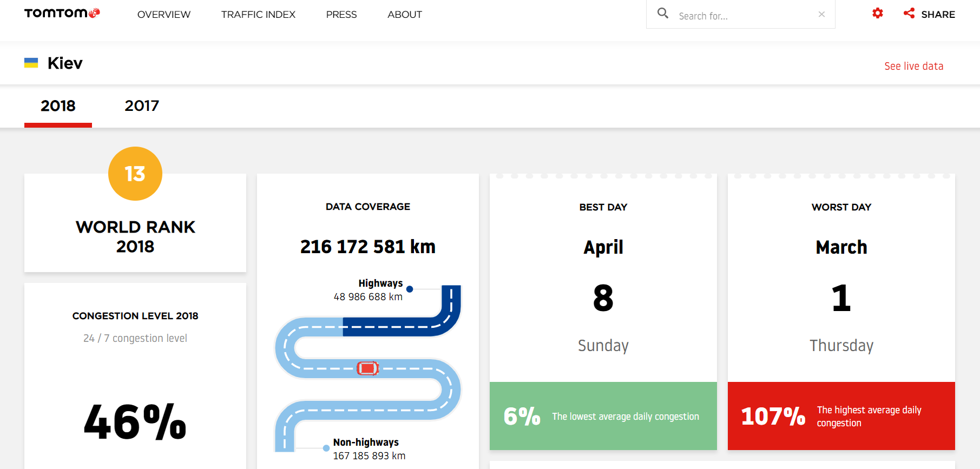Select the 2018 tab
Viewport: 980px width, 469px height.
[58, 106]
